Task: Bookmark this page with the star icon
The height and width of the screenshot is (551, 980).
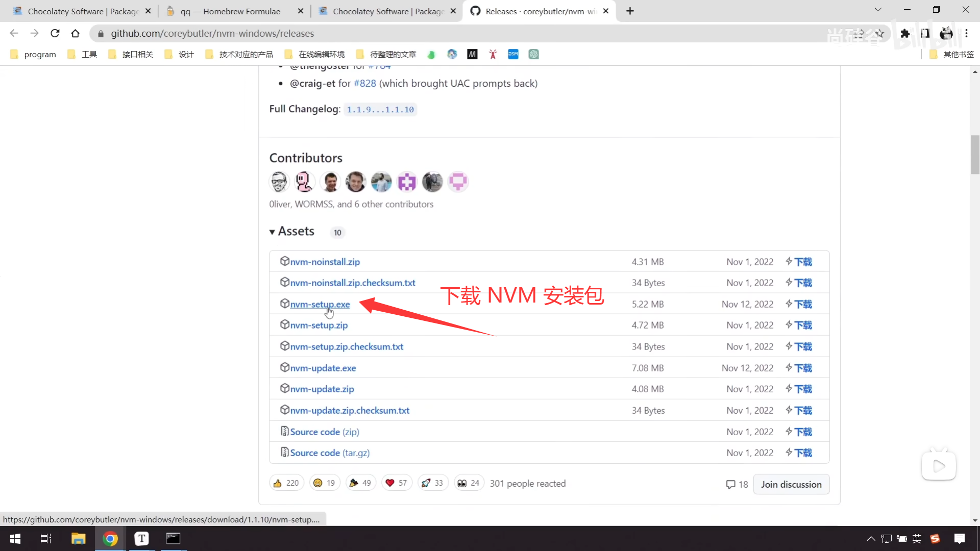Action: (879, 33)
